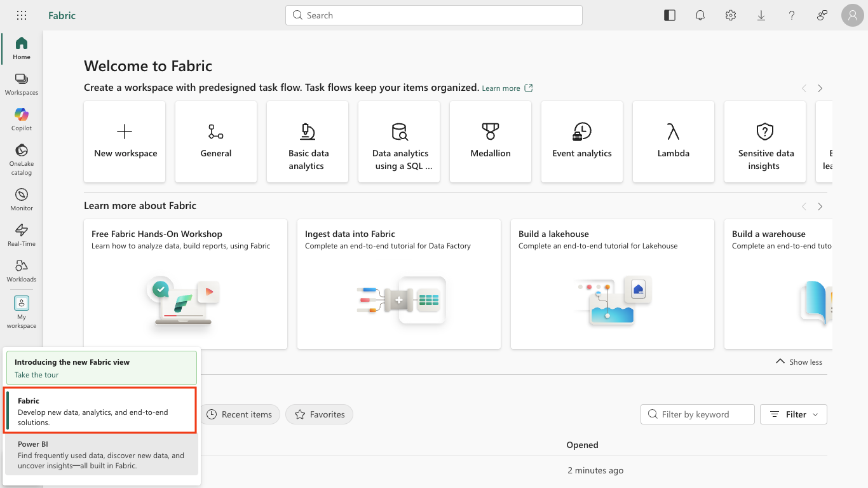Select Home in left navigation
The image size is (868, 488).
[22, 49]
